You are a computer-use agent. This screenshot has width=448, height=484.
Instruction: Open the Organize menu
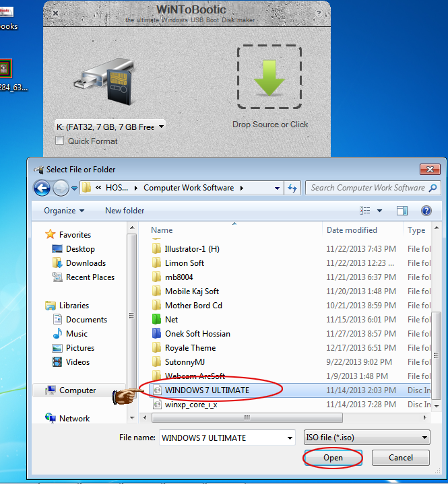point(64,211)
